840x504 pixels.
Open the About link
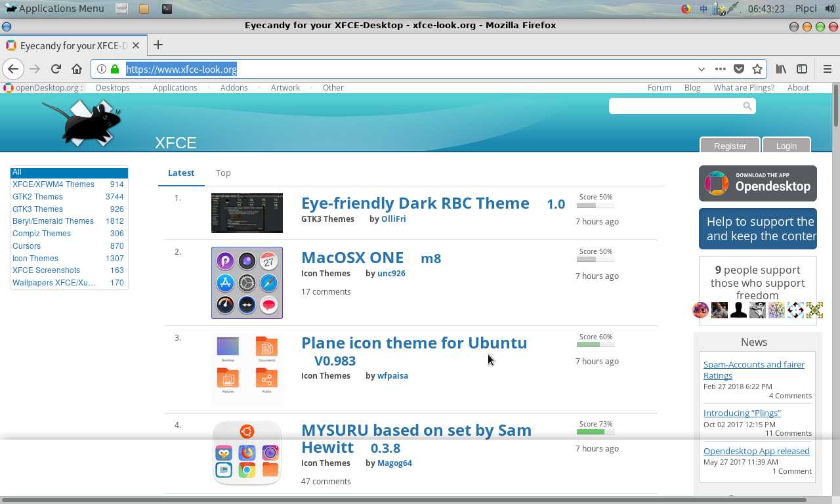pos(798,87)
